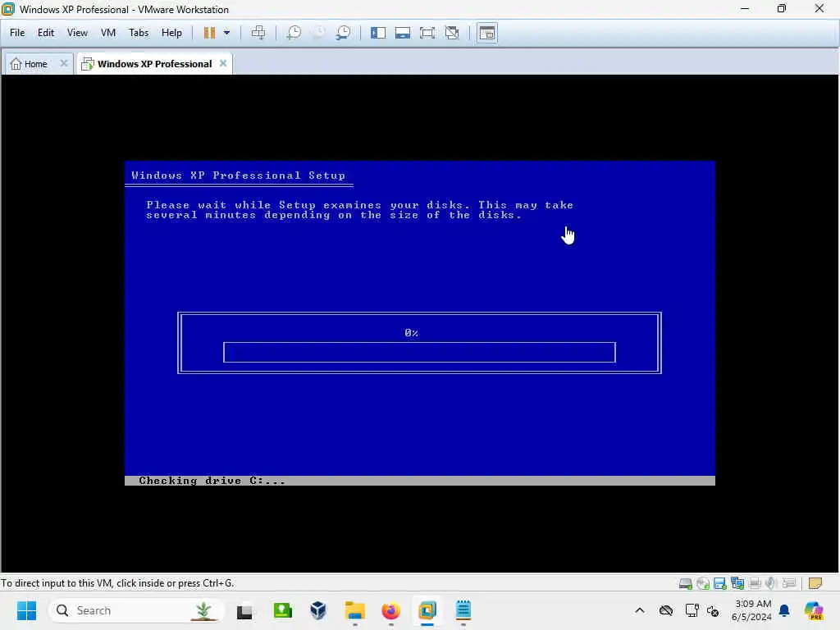The width and height of the screenshot is (840, 630).
Task: Open the Notepad taskbar icon
Action: (463, 610)
